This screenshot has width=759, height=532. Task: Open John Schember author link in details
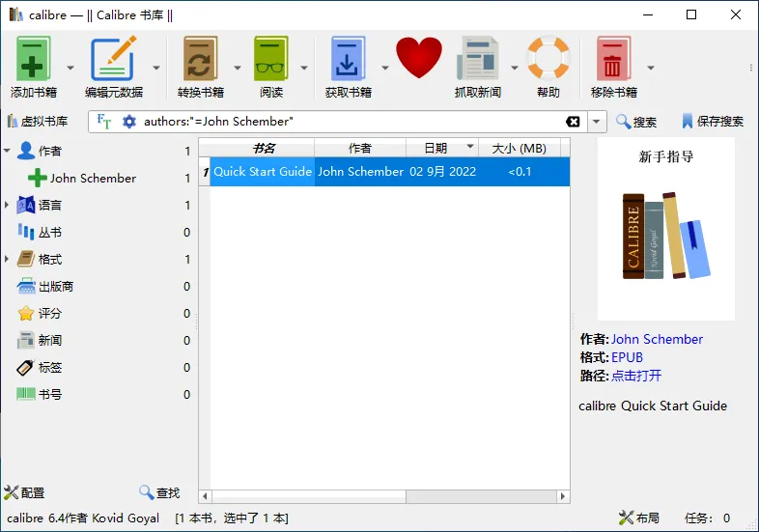[657, 339]
